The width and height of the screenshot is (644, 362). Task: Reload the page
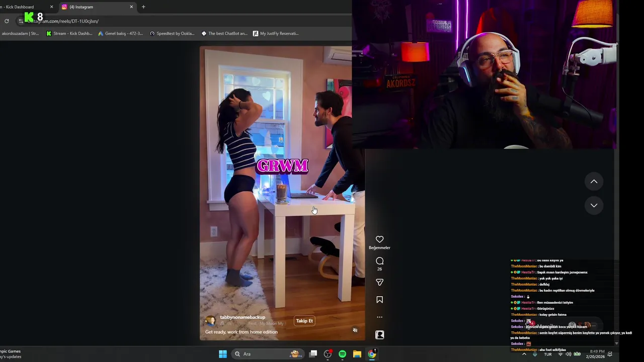click(x=7, y=21)
